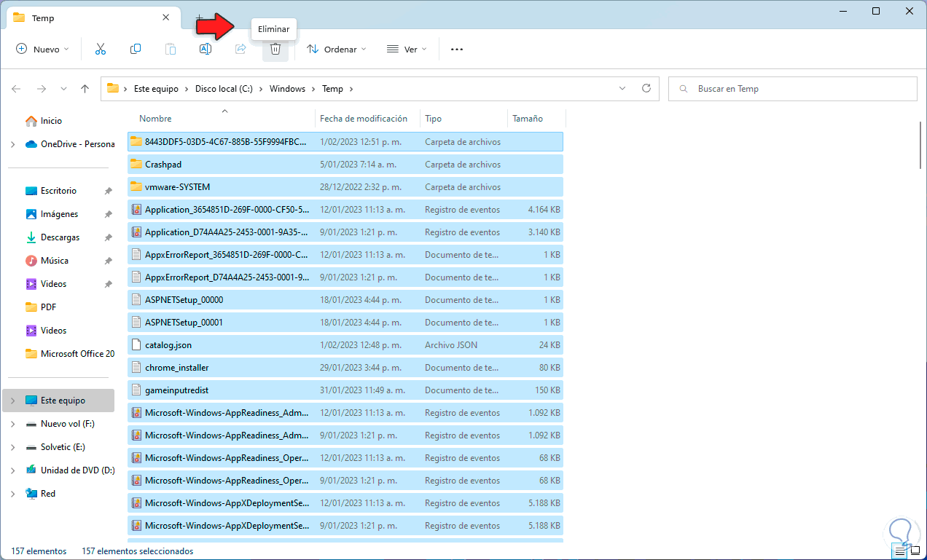Click the Copy icon in toolbar
Screen dimensions: 927x560
coord(136,50)
